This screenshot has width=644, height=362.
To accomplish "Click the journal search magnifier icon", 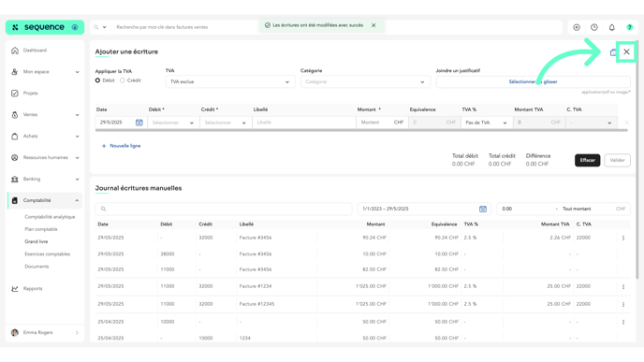I will tap(104, 209).
